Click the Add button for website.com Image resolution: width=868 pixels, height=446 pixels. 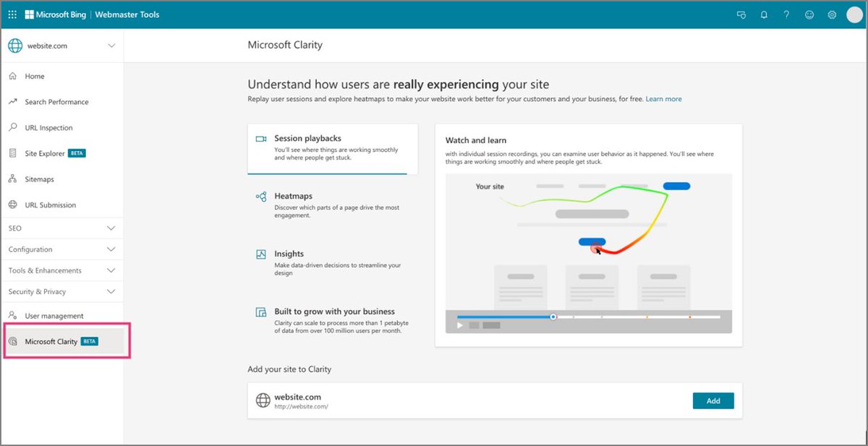pyautogui.click(x=713, y=400)
